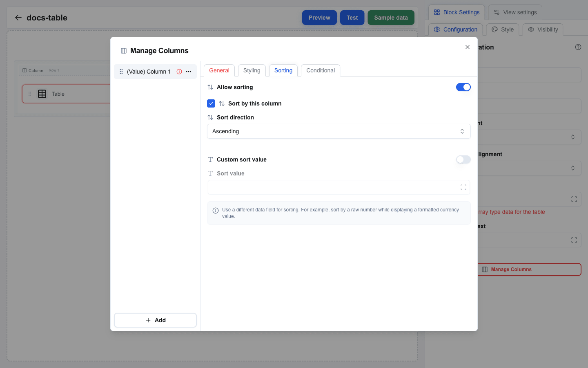588x368 pixels.
Task: Select the (Value) Column 1 list item
Action: [x=155, y=72]
